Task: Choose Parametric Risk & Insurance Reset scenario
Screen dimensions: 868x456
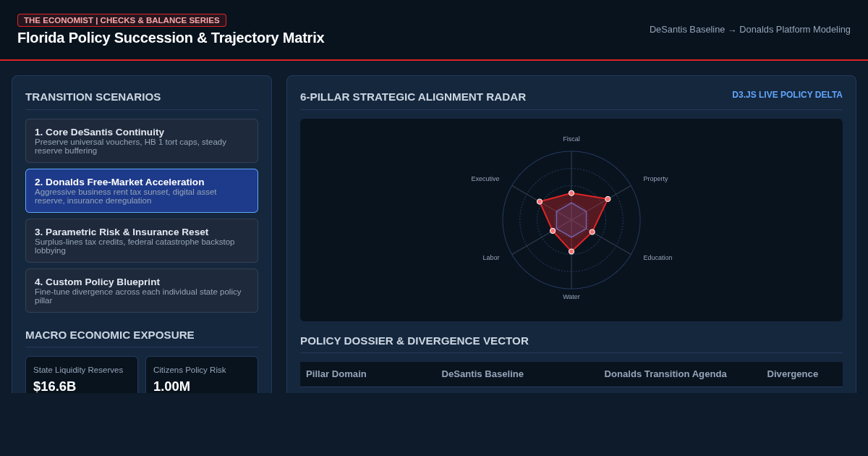Action: pyautogui.click(x=142, y=240)
